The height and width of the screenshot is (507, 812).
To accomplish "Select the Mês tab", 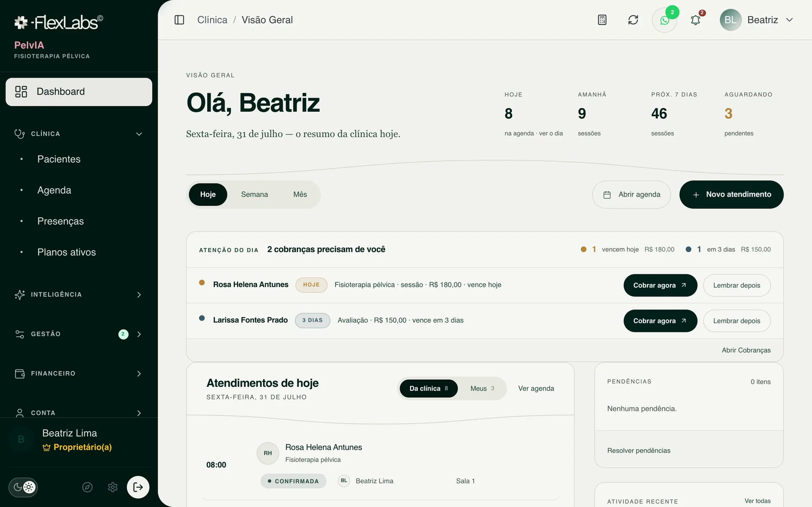I will [300, 195].
